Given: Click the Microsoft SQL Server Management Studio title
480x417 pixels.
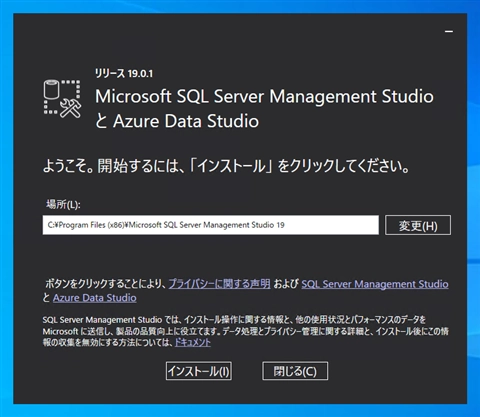Looking at the screenshot, I should pos(264,108).
